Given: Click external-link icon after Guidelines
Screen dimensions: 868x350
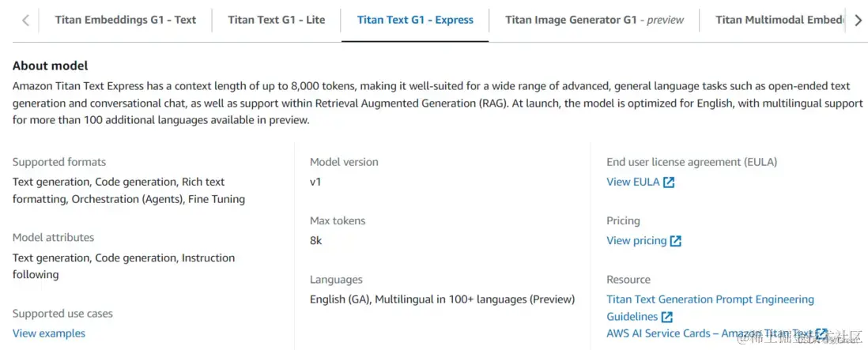Looking at the screenshot, I should pyautogui.click(x=667, y=317).
